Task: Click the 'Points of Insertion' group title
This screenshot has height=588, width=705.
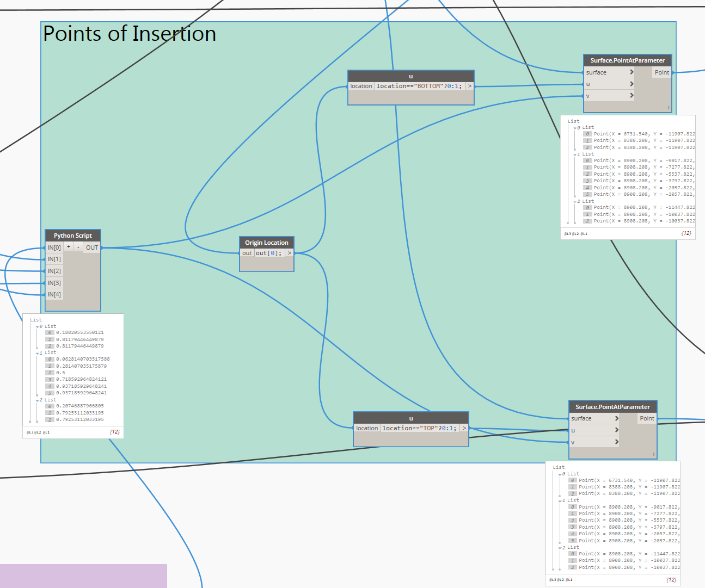Action: [130, 34]
